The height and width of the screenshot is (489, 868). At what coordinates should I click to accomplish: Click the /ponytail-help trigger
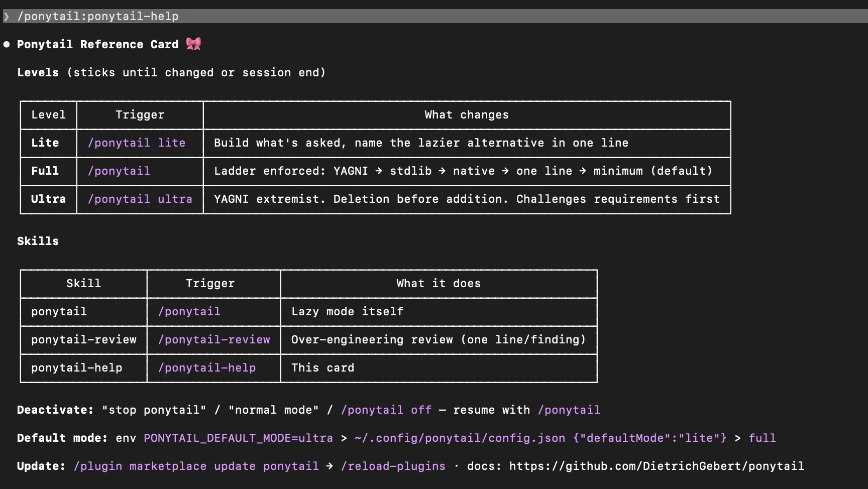(207, 368)
